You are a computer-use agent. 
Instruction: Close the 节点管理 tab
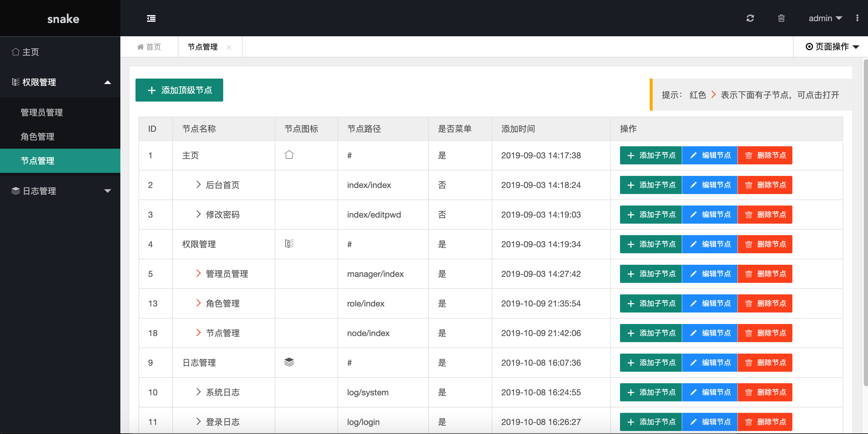229,47
